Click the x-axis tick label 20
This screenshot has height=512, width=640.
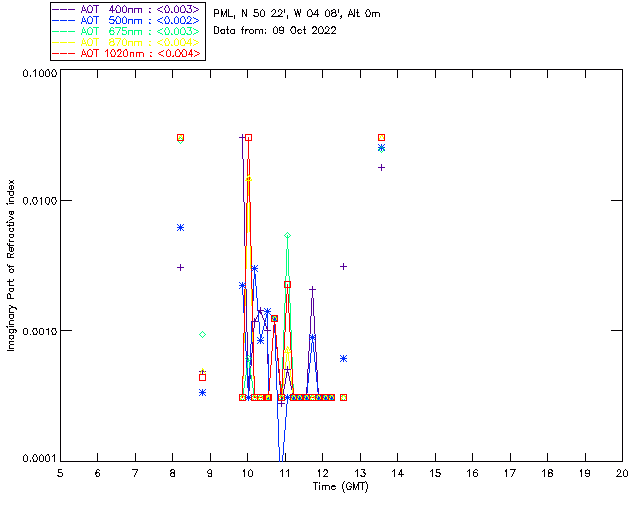tap(622, 473)
